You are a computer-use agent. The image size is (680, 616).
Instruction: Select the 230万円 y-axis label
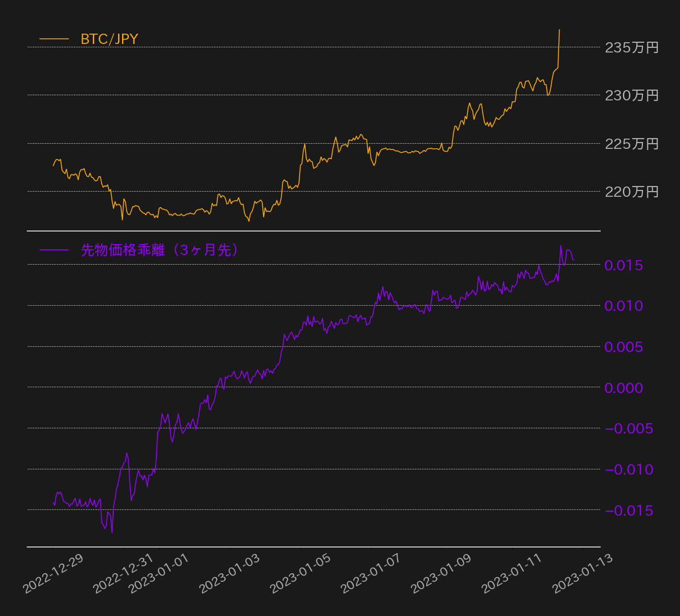coord(632,95)
